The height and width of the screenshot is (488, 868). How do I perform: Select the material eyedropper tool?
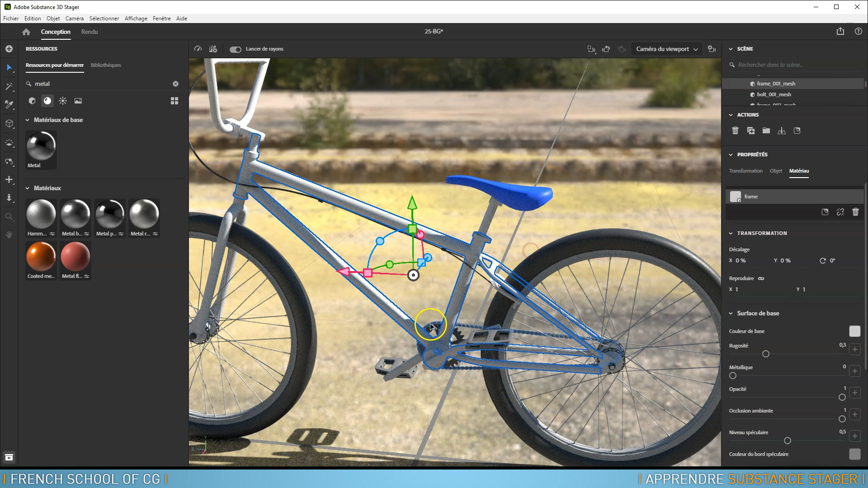click(x=9, y=105)
